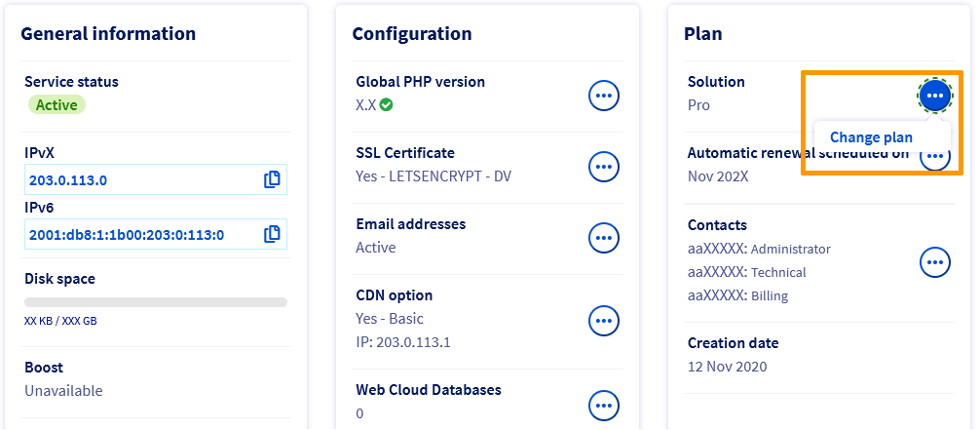This screenshot has width=980, height=430.
Task: Click the Technical contact entry
Action: point(747,272)
